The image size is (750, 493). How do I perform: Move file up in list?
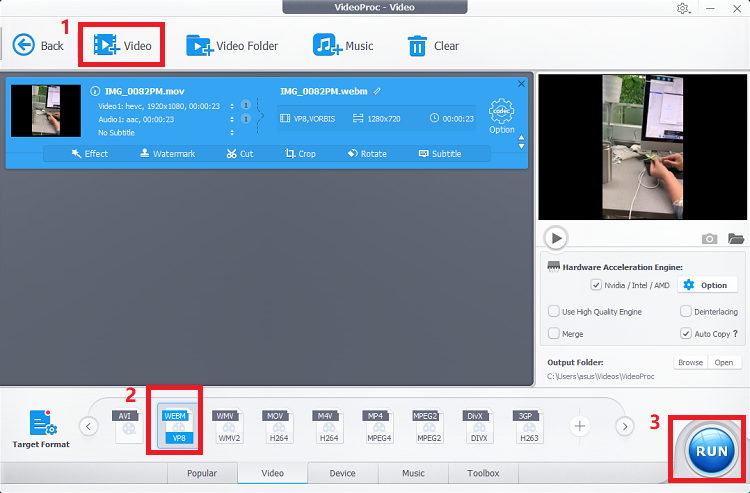pyautogui.click(x=521, y=138)
